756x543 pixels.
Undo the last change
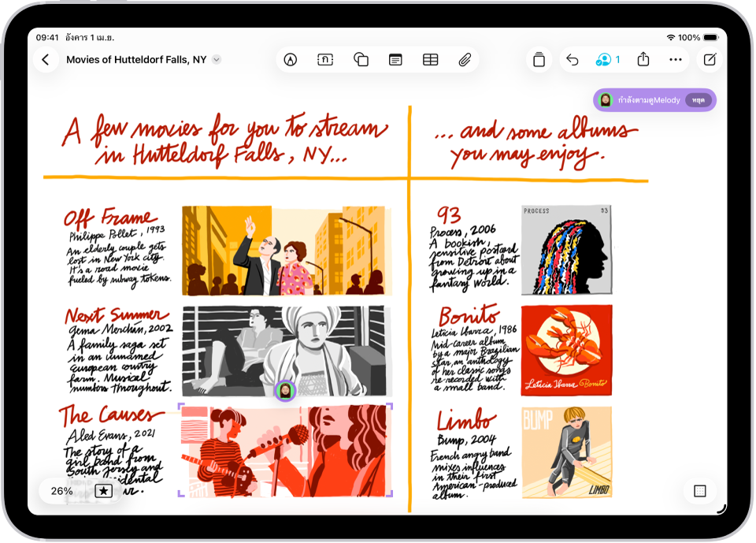click(x=573, y=59)
